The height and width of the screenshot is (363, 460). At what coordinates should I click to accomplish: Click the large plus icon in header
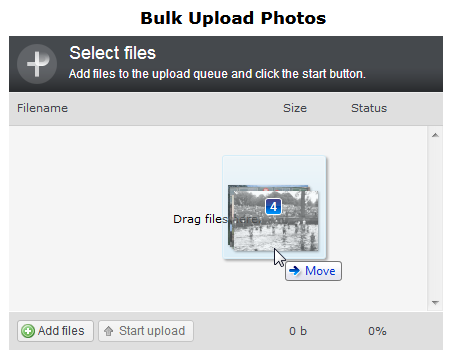pyautogui.click(x=37, y=64)
